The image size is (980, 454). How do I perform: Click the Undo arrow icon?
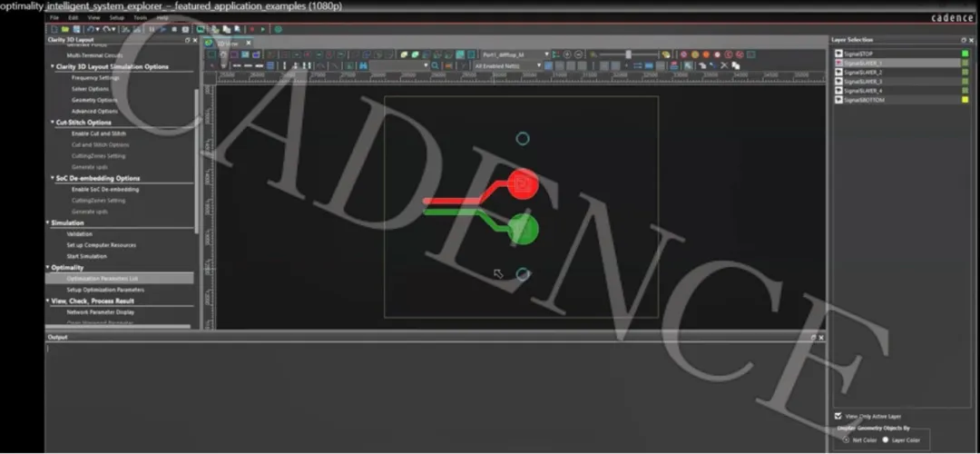pyautogui.click(x=92, y=29)
